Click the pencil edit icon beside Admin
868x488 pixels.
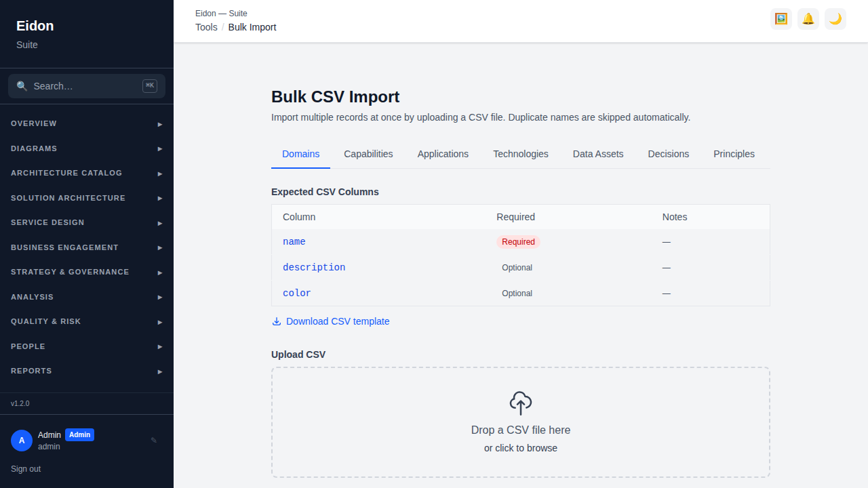tap(154, 441)
